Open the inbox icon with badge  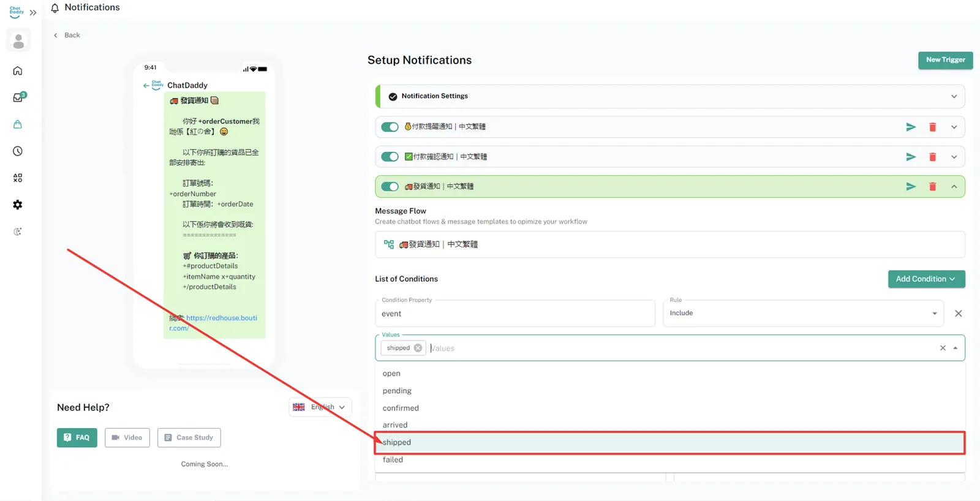(18, 97)
